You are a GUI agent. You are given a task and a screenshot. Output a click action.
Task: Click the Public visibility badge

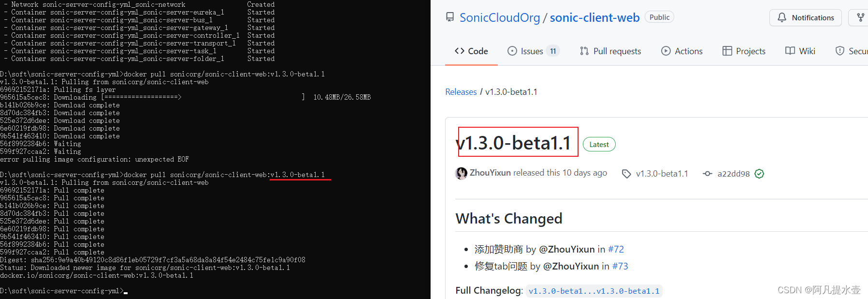tap(659, 17)
